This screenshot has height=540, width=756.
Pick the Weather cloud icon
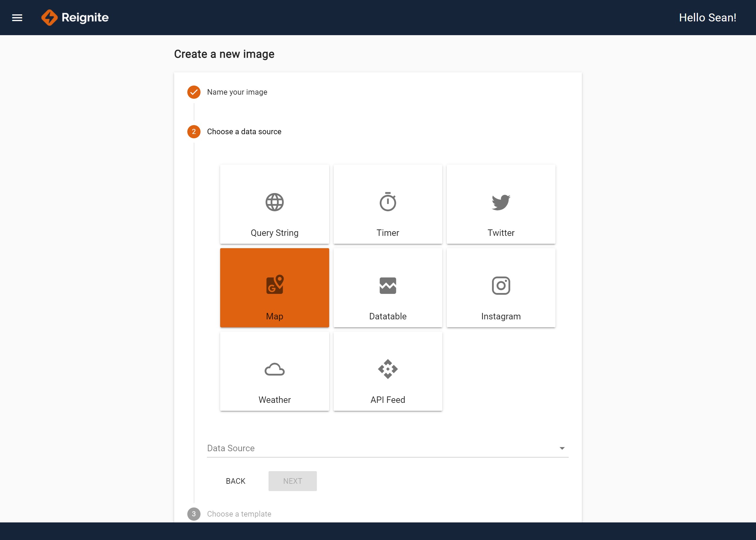coord(274,369)
